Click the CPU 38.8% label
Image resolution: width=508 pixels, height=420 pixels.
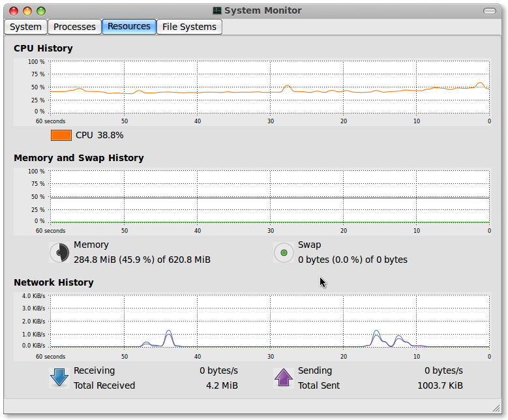tap(100, 135)
